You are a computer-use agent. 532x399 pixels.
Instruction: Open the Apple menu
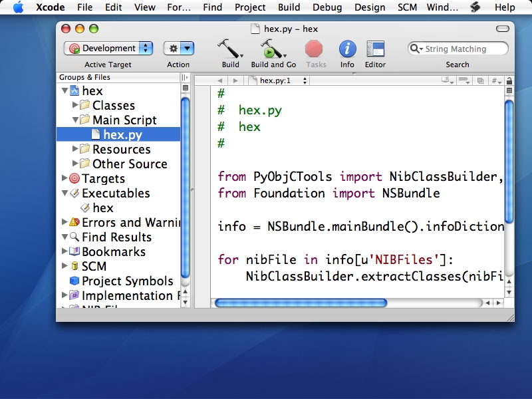coord(19,7)
